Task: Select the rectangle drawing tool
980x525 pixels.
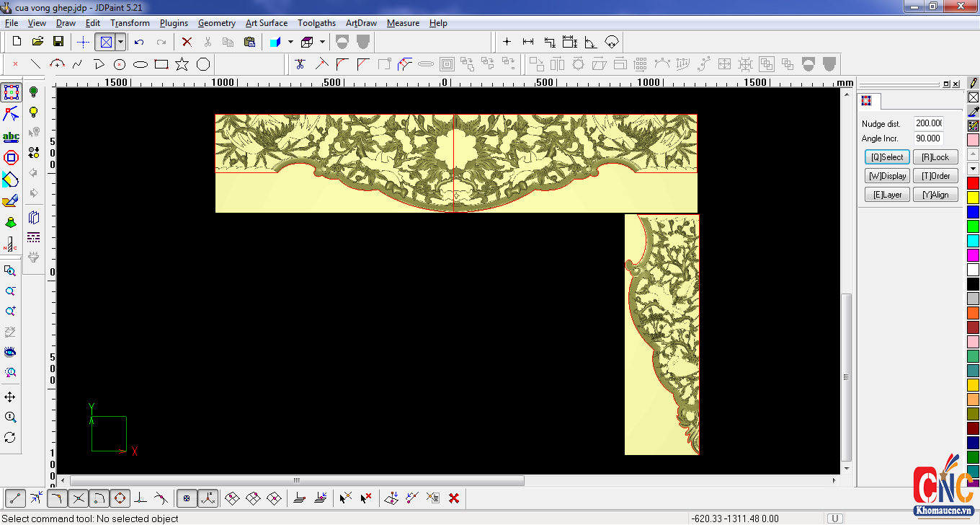Action: coord(161,64)
